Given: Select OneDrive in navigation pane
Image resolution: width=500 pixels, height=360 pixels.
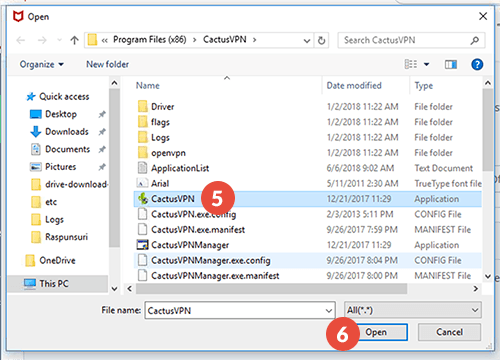Looking at the screenshot, I should tap(57, 261).
